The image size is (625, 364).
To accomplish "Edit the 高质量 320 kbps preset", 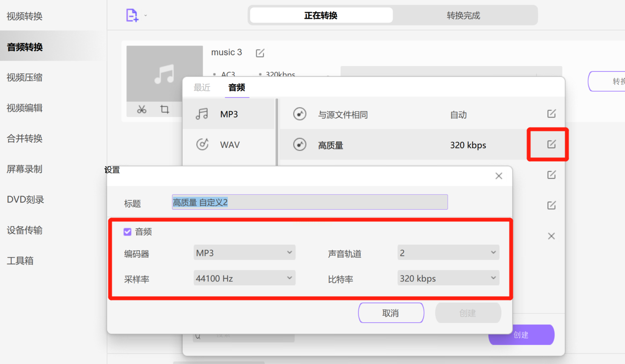I will tap(551, 144).
